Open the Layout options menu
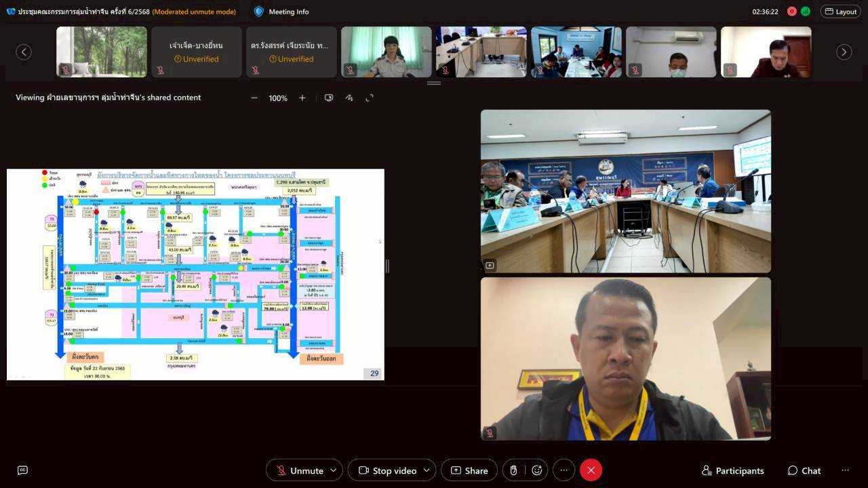 pos(840,12)
